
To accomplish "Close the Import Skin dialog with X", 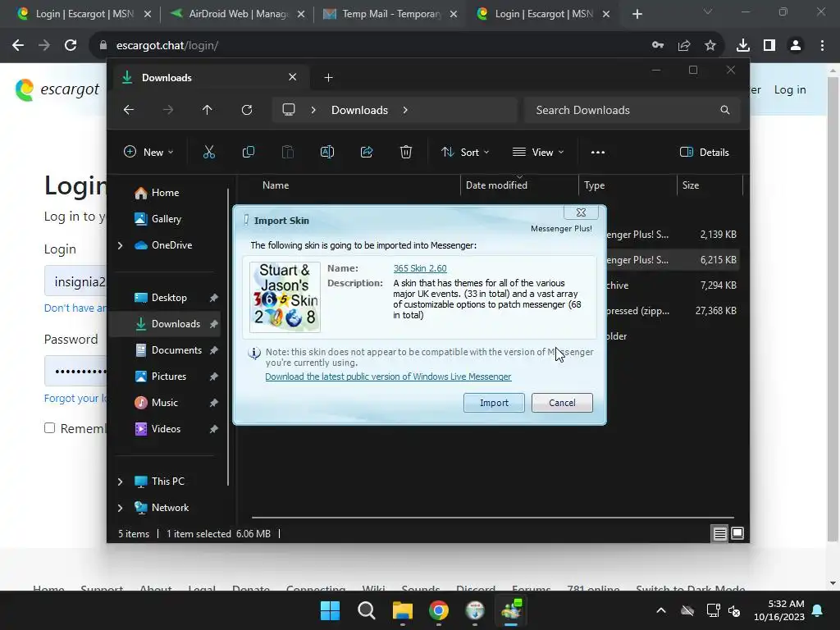I will [581, 212].
